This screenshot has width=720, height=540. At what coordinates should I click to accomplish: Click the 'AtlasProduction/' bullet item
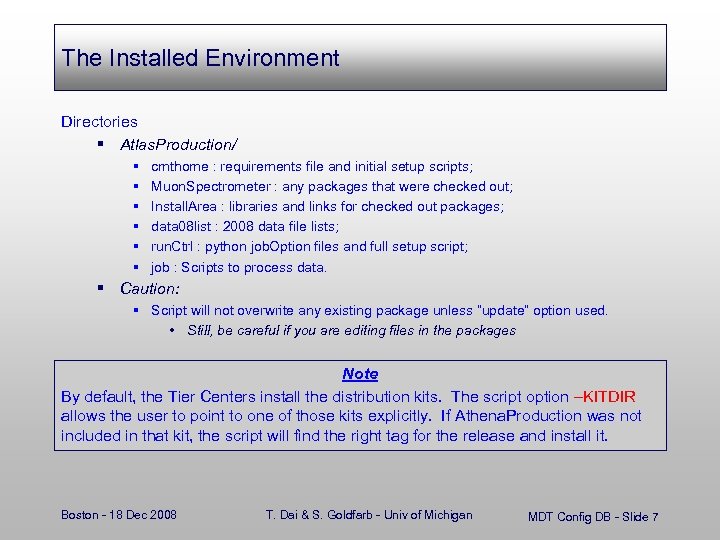pyautogui.click(x=179, y=145)
